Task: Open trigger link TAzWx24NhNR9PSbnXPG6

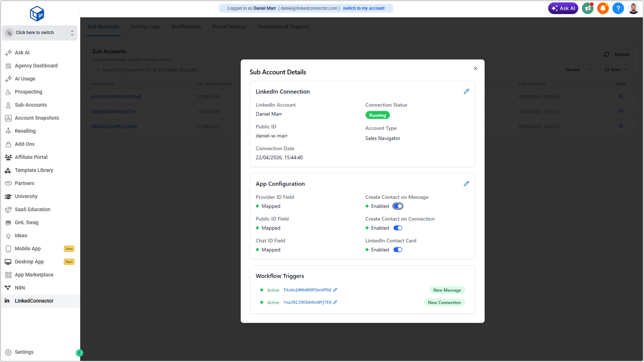Action: pos(307,290)
